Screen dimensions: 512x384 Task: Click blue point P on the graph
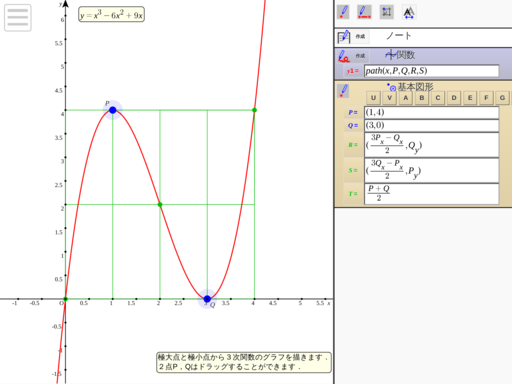(x=113, y=110)
